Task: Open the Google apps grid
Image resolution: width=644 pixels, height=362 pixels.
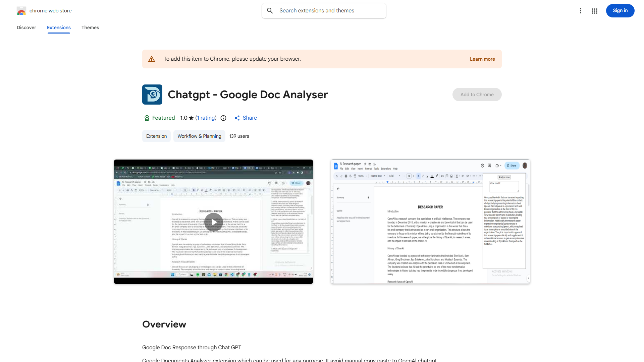Action: point(594,11)
